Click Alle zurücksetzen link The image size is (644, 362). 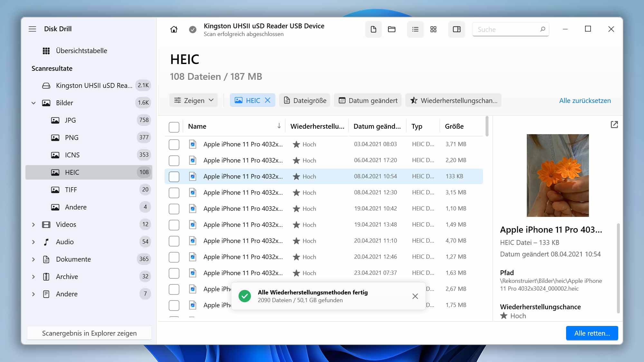[585, 100]
